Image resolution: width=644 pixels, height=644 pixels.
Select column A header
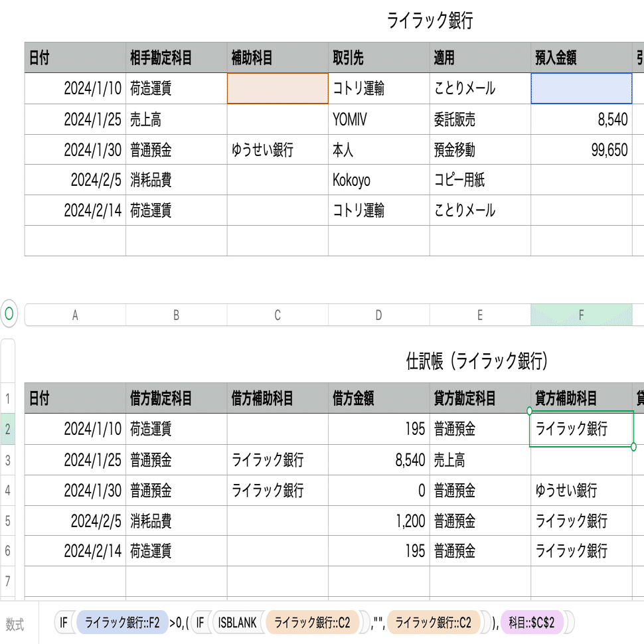click(75, 315)
